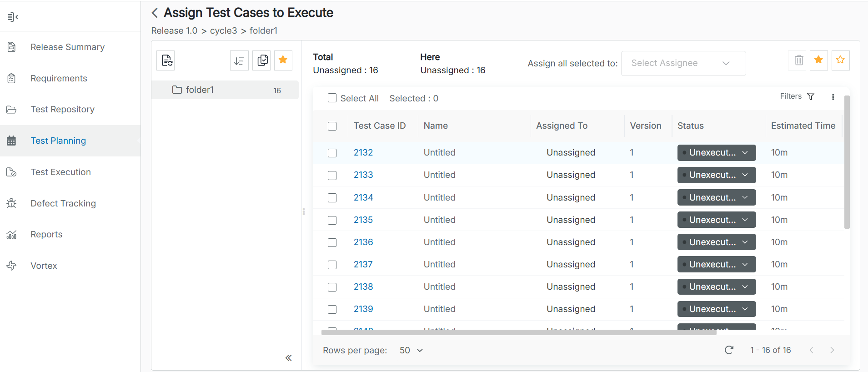Collapse the folder tree panel with double chevron
Viewport: 868px width, 372px height.
(288, 358)
